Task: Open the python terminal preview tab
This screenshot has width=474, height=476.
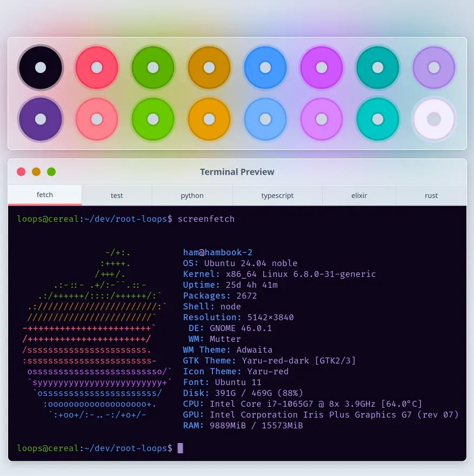Action: pyautogui.click(x=192, y=195)
